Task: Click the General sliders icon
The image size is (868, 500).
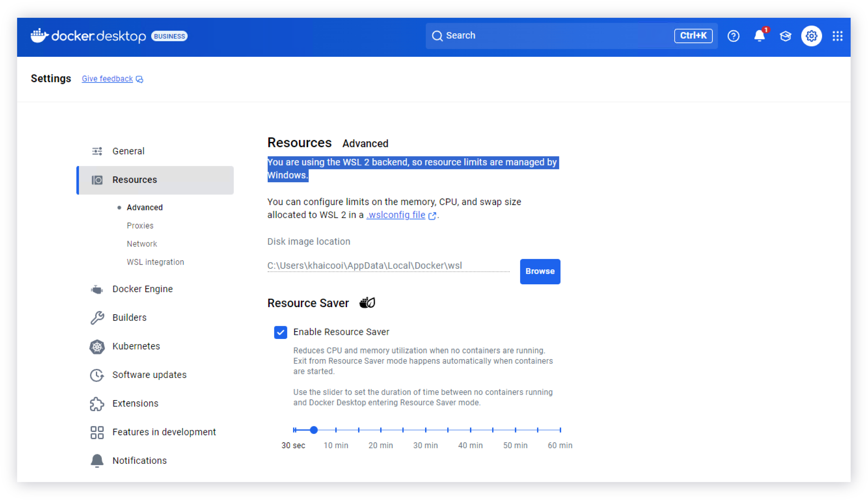Action: (97, 151)
